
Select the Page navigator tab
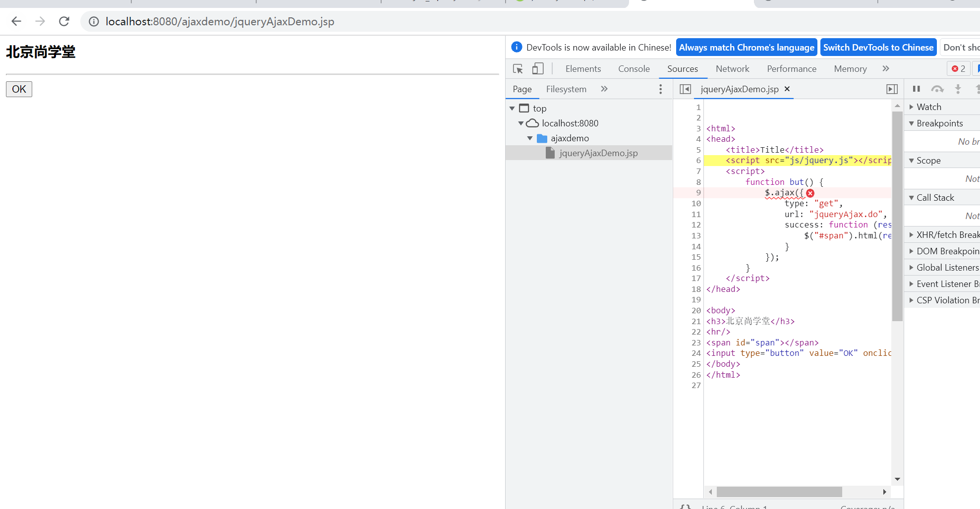[522, 89]
